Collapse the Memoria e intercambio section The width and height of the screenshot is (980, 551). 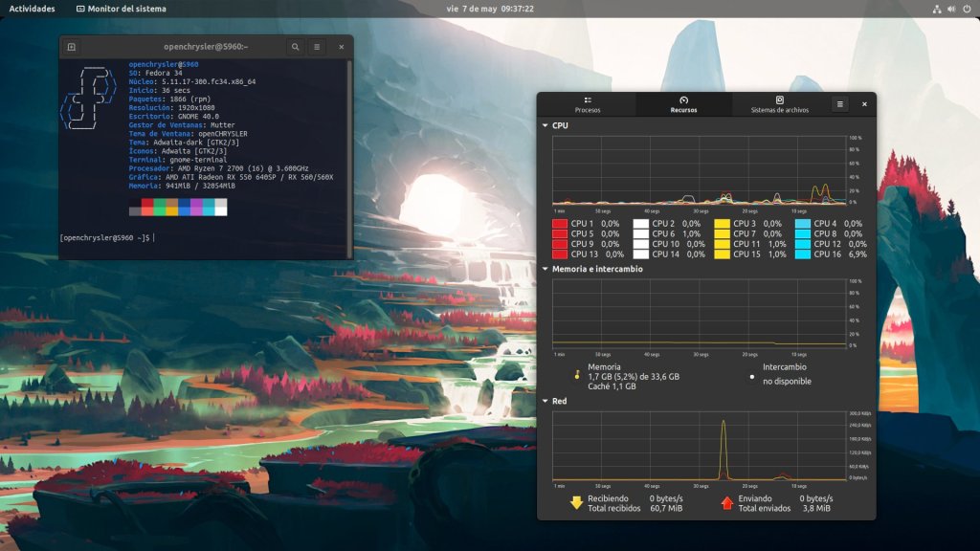pos(545,269)
